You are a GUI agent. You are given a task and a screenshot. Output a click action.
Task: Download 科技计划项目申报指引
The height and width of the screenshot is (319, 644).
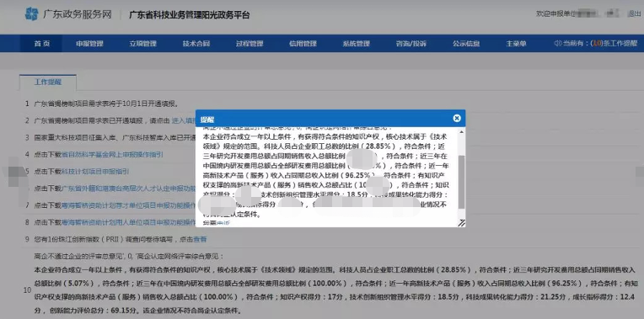click(95, 172)
